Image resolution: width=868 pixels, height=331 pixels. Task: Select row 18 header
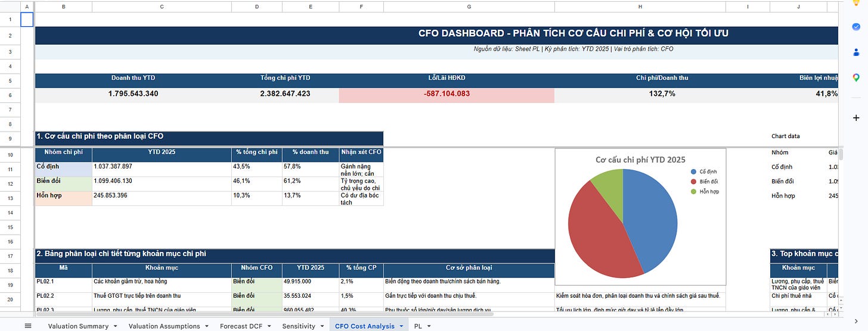tap(10, 270)
